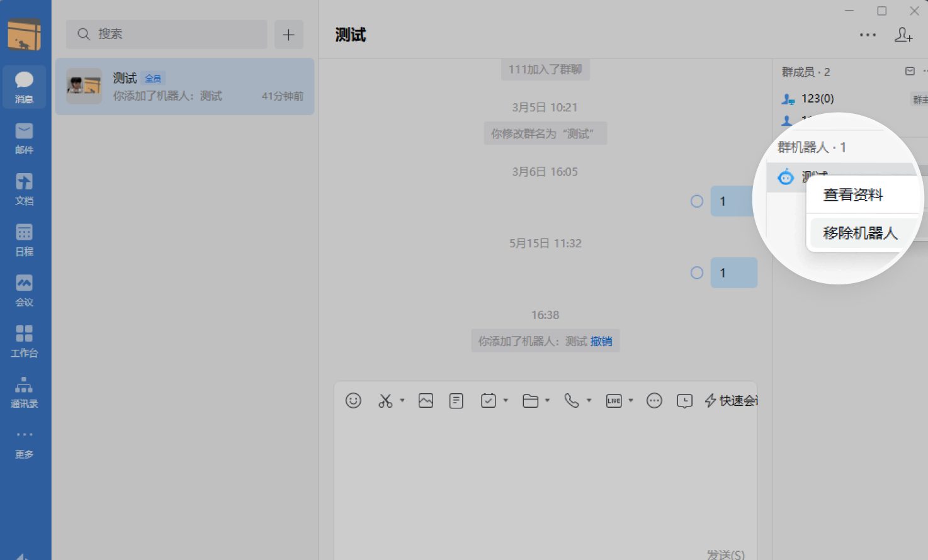Open the Mail section in sidebar
The image size is (928, 560).
coord(24,138)
